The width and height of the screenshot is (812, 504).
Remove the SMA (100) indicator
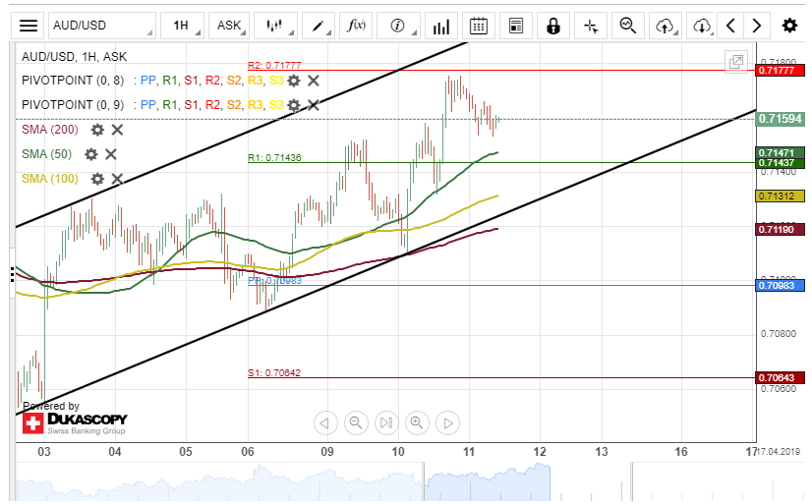[x=118, y=179]
